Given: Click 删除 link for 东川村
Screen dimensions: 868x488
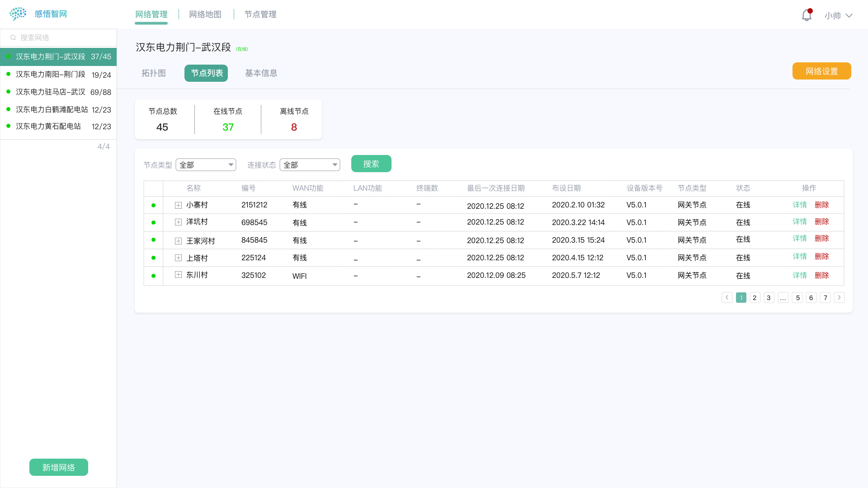Looking at the screenshot, I should pos(821,275).
